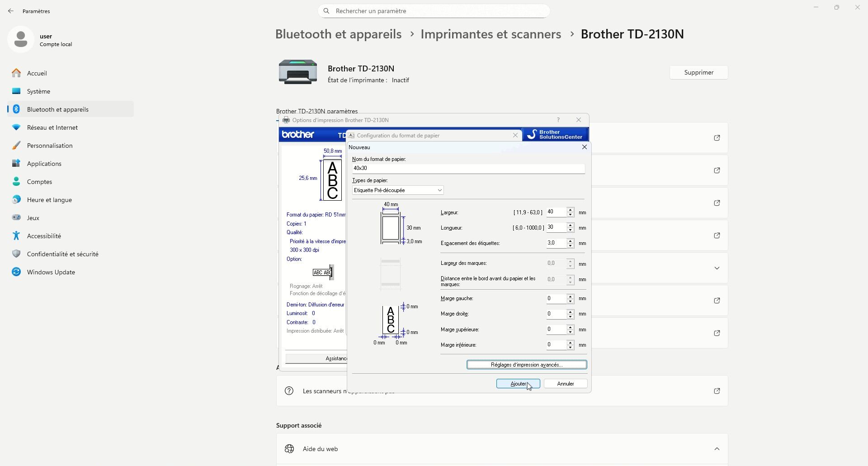Open Accessibilité settings page
This screenshot has height=466, width=868.
tap(44, 236)
